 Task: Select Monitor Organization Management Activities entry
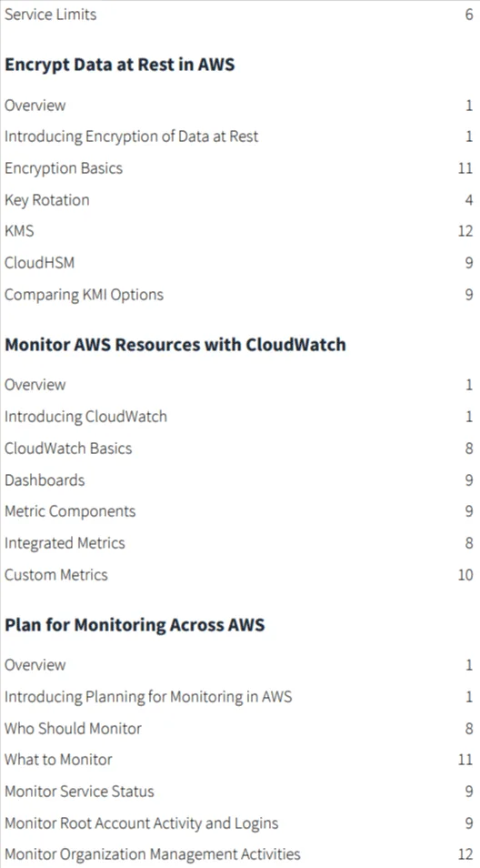coord(152,854)
